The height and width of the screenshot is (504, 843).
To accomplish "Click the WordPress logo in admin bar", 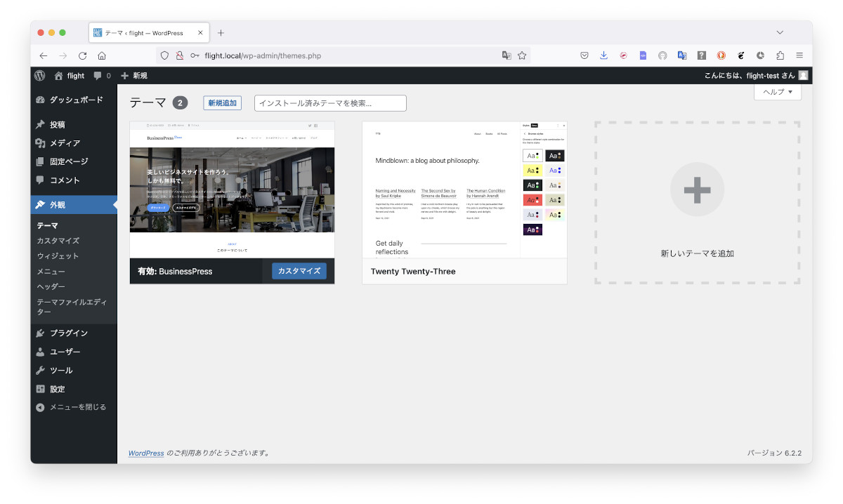I will tap(40, 76).
